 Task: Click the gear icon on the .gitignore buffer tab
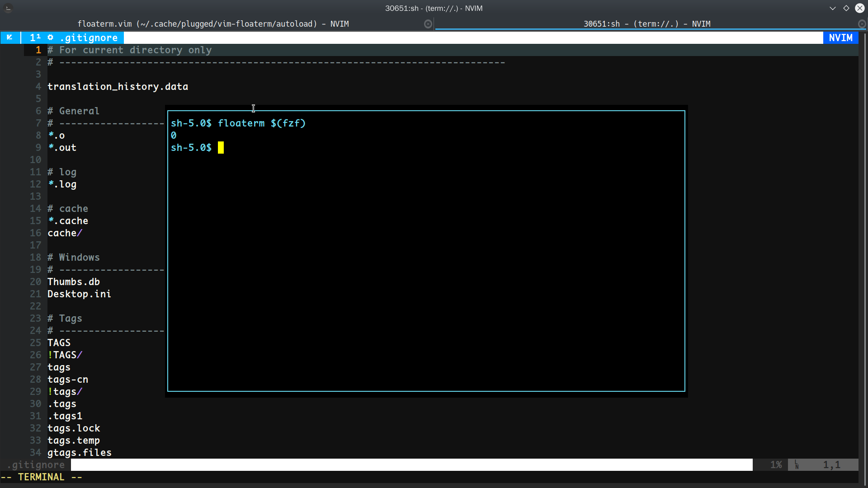[51, 38]
